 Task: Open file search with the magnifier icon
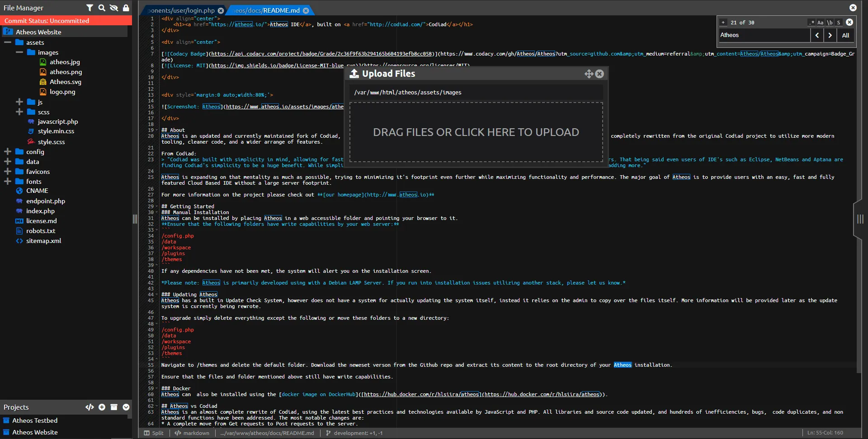[102, 8]
